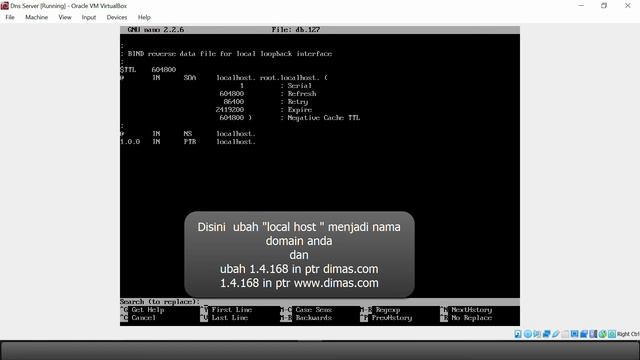Click the USB devices status icon

[x=556, y=334]
